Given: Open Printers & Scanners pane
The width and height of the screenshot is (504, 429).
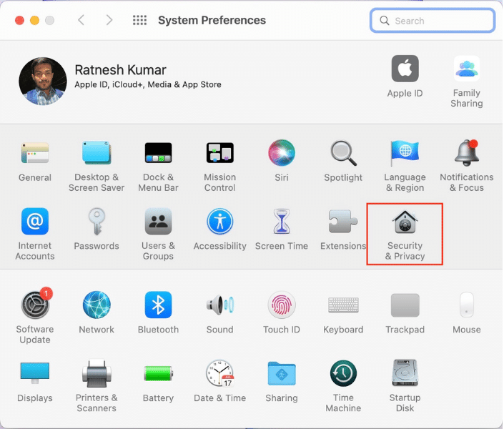Looking at the screenshot, I should coord(97,373).
